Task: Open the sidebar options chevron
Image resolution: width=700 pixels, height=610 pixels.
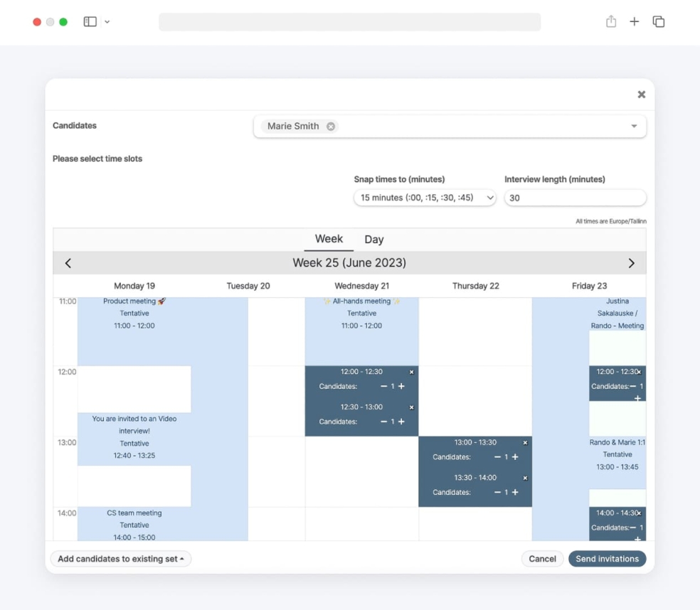Action: (x=107, y=21)
